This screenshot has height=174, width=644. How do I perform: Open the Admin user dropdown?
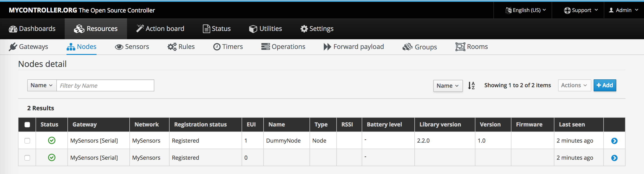click(623, 10)
